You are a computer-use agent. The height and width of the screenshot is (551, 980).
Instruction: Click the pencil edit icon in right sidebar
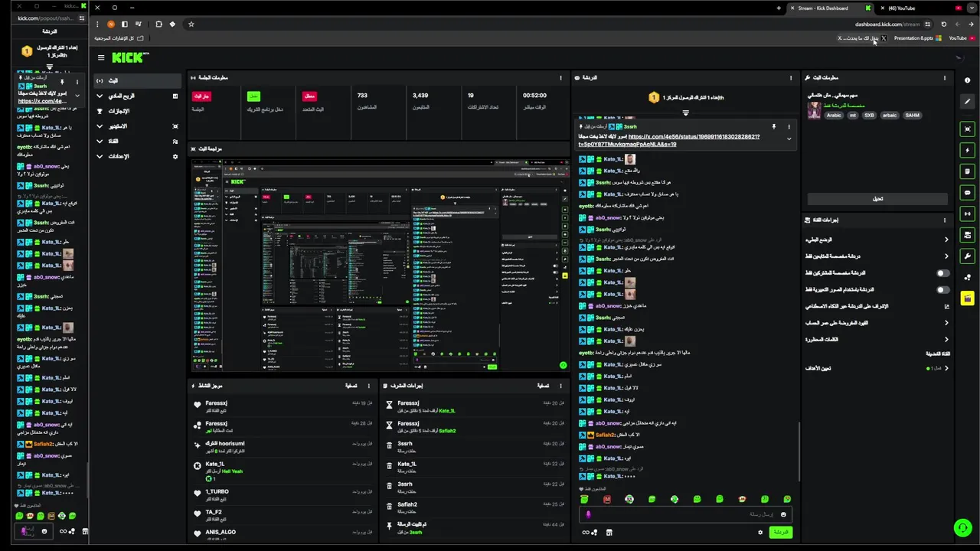968,101
